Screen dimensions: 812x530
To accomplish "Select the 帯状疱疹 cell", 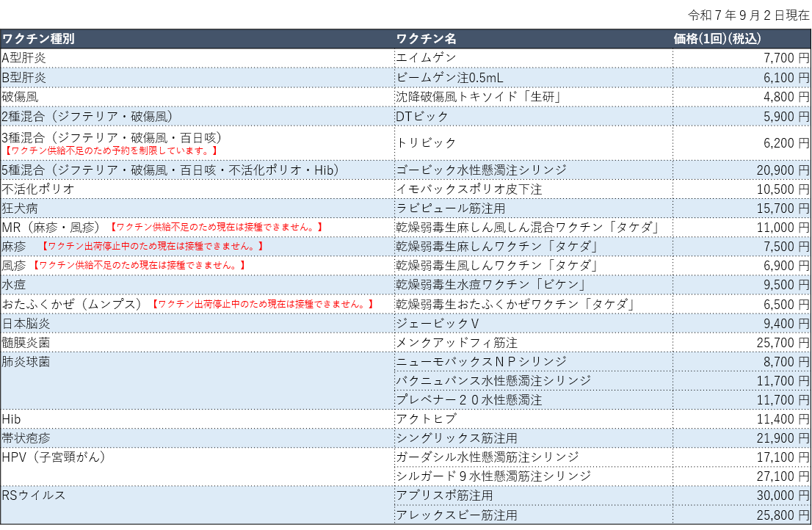I will tap(197, 438).
